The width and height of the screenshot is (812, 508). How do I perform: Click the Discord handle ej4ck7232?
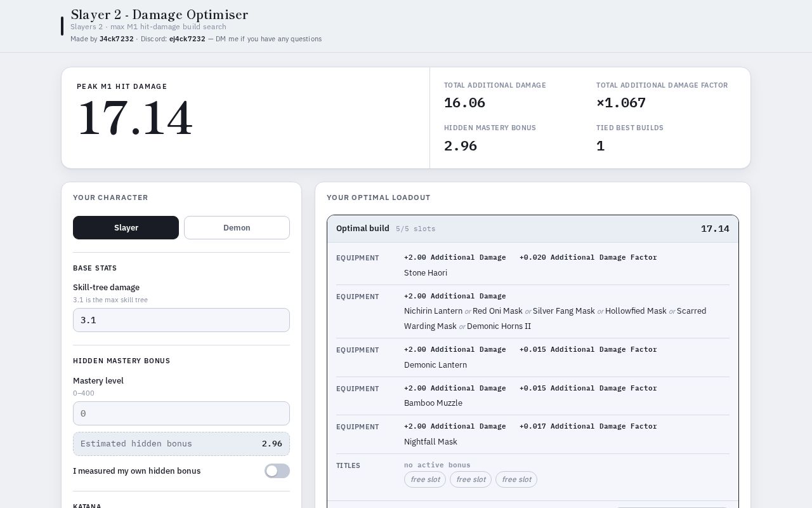tap(187, 39)
